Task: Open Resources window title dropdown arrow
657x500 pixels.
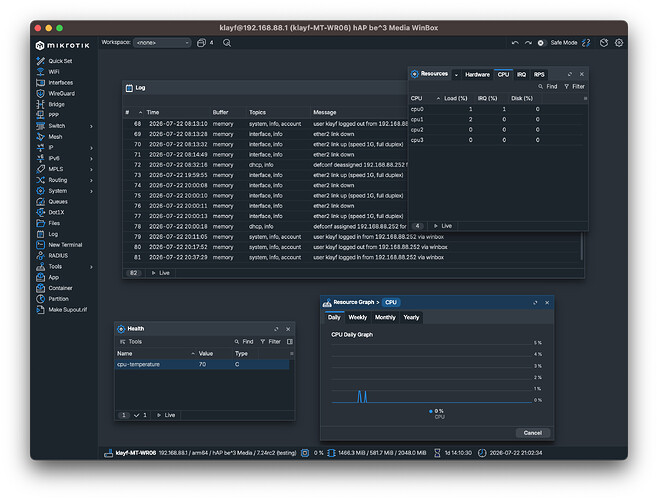Action: click(456, 75)
